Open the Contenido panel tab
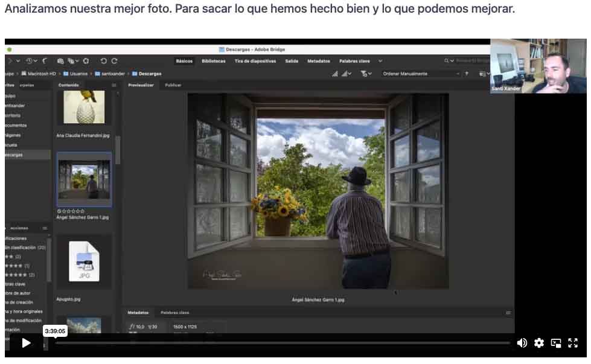The height and width of the screenshot is (364, 591). pos(69,85)
